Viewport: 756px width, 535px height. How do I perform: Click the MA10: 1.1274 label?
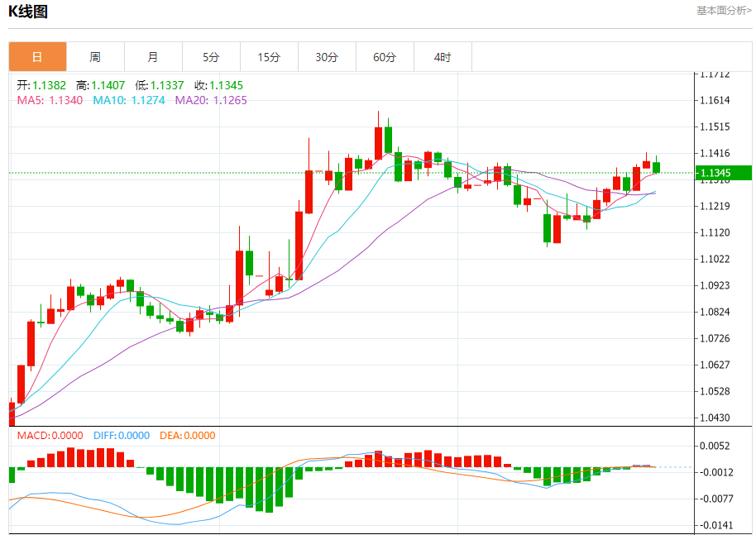pyautogui.click(x=129, y=100)
